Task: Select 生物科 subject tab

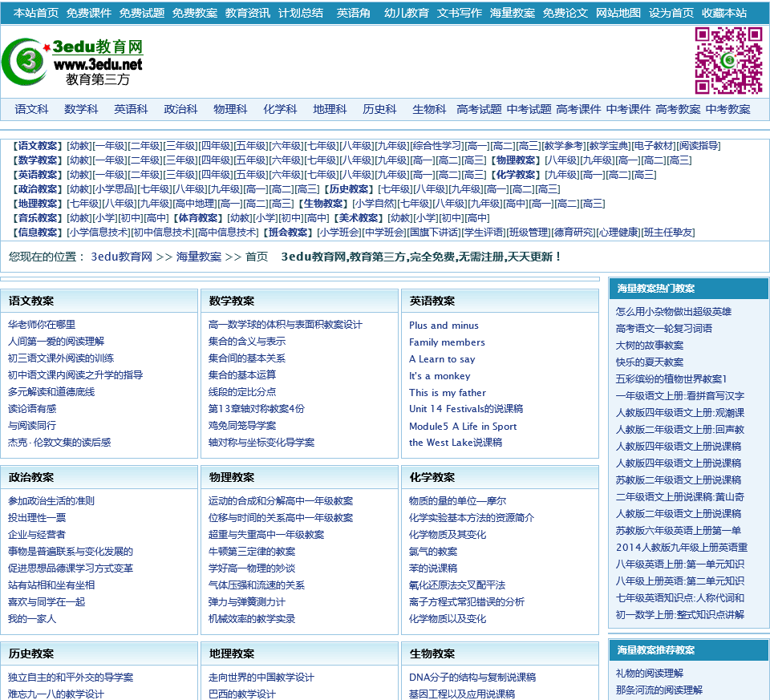Action: 429,109
